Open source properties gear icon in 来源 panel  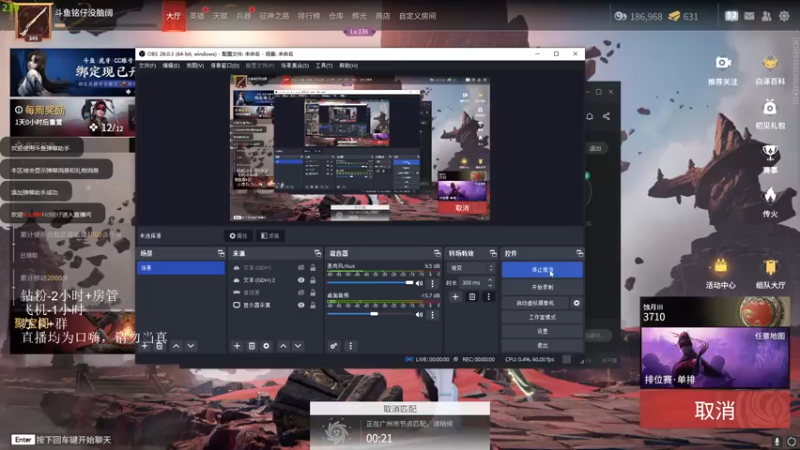(x=266, y=346)
